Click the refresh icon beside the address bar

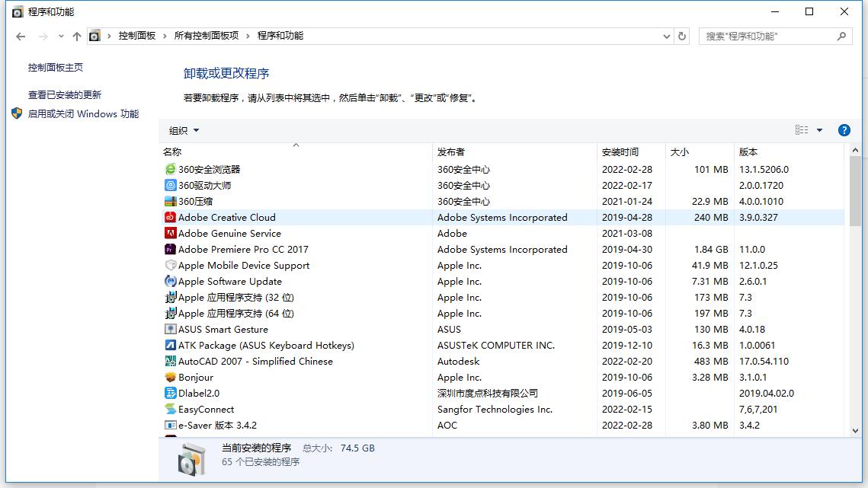tap(681, 36)
